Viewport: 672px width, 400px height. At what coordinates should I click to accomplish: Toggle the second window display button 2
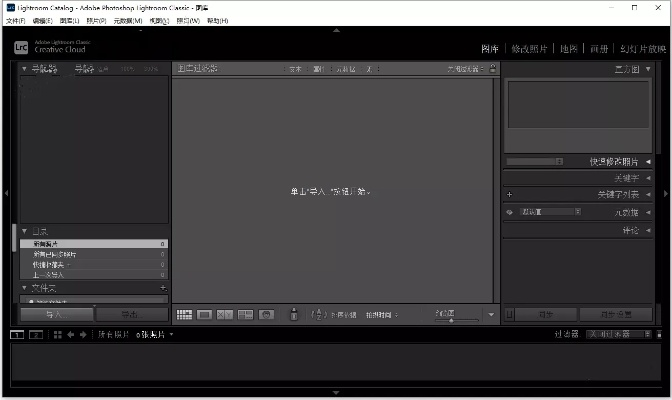click(35, 334)
